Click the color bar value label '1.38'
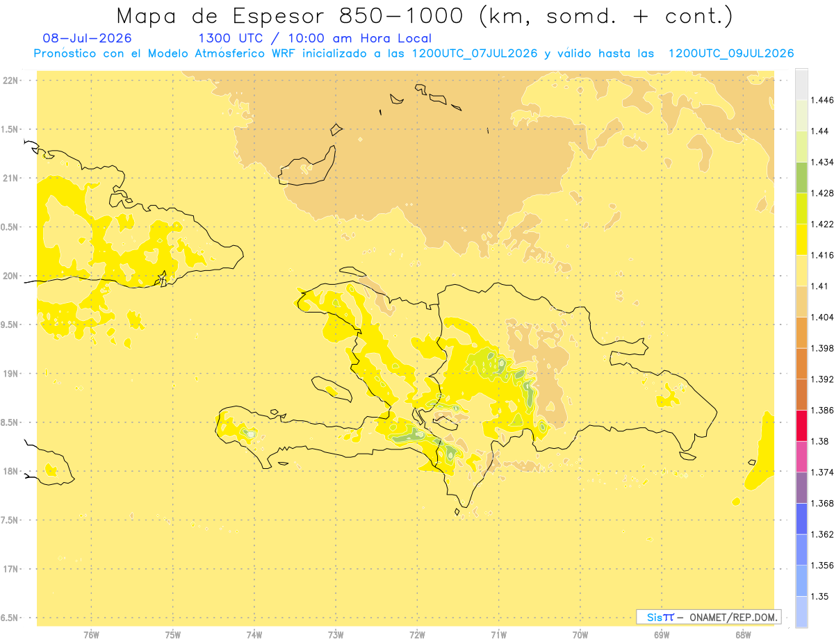The image size is (834, 644). (819, 441)
